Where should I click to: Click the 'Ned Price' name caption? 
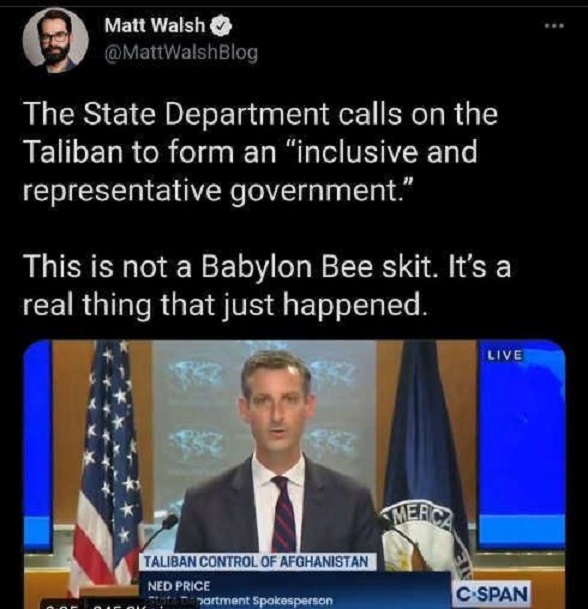pyautogui.click(x=179, y=586)
